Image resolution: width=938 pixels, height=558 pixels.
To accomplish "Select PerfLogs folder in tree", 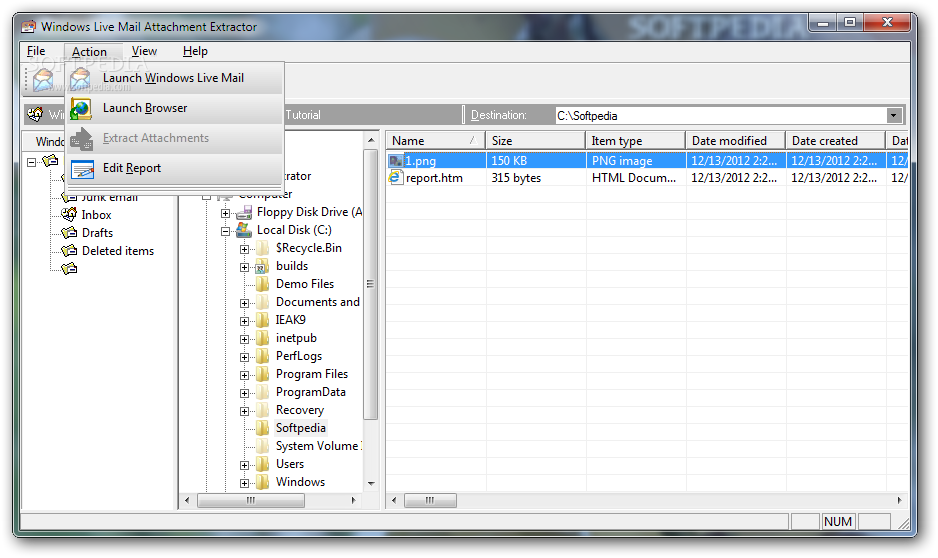I will (299, 356).
